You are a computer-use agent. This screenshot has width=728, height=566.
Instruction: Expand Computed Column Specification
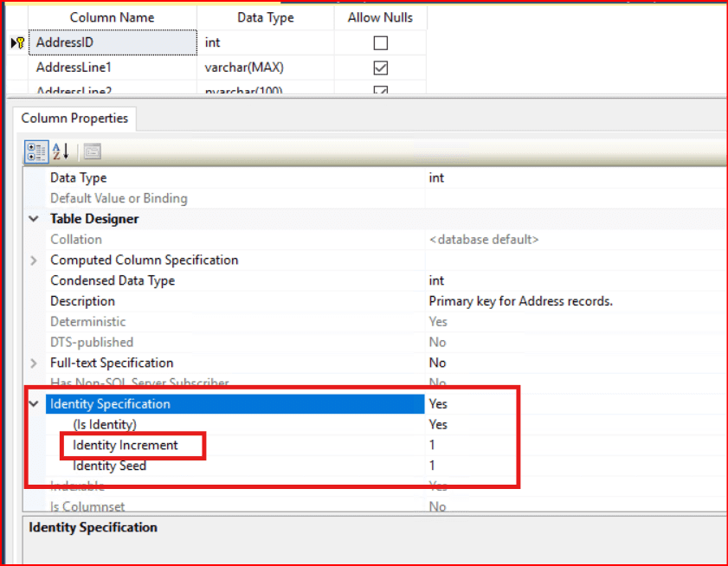tap(34, 260)
